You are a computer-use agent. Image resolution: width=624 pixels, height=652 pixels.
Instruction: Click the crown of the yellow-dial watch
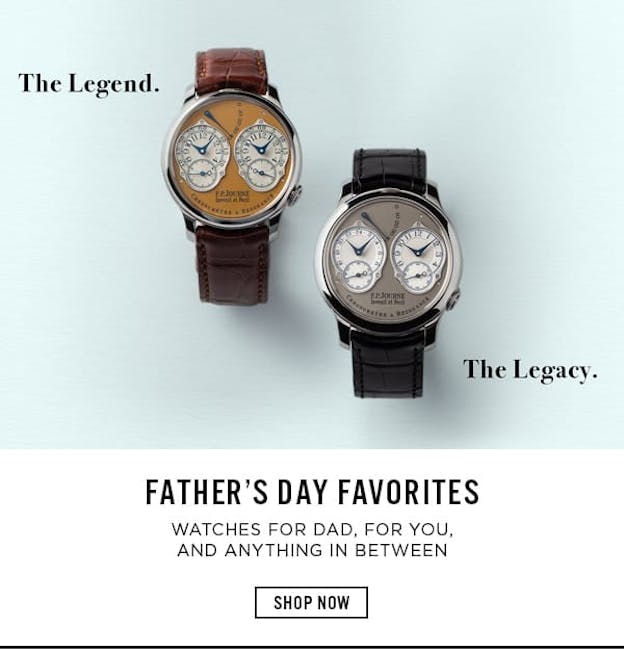point(296,195)
